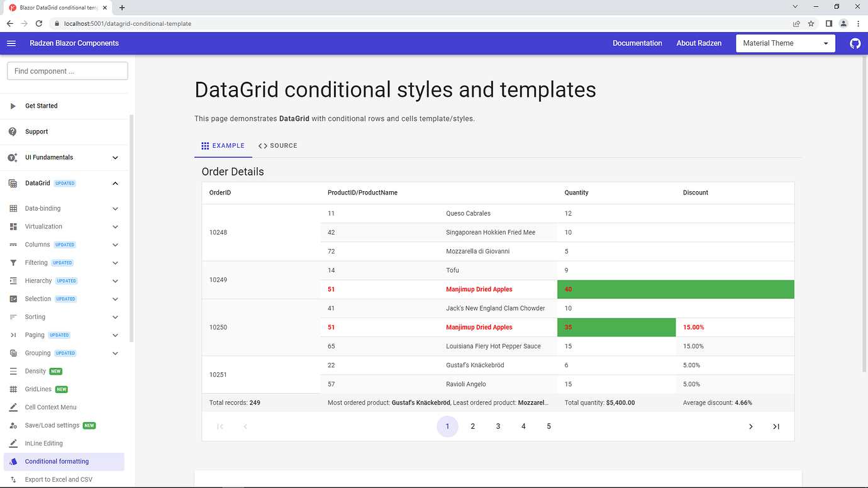Open the Chrome three-dot menu
Screen dimensions: 868x488
[x=859, y=23]
